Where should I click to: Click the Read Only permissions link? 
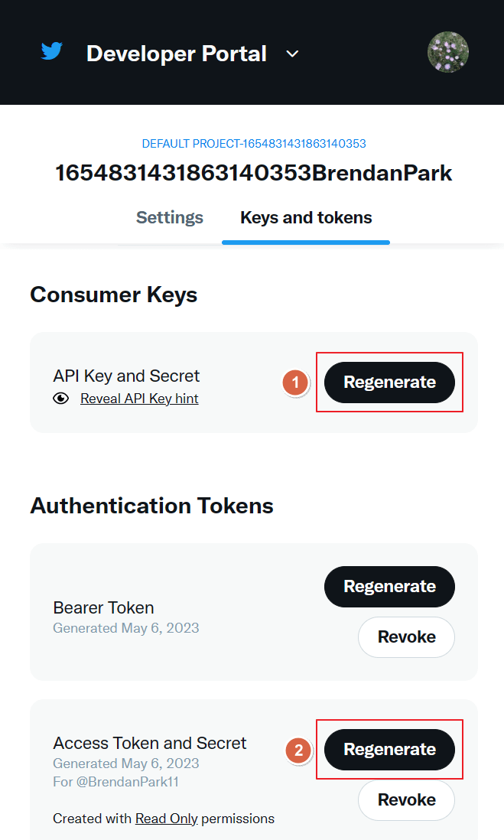pyautogui.click(x=167, y=818)
